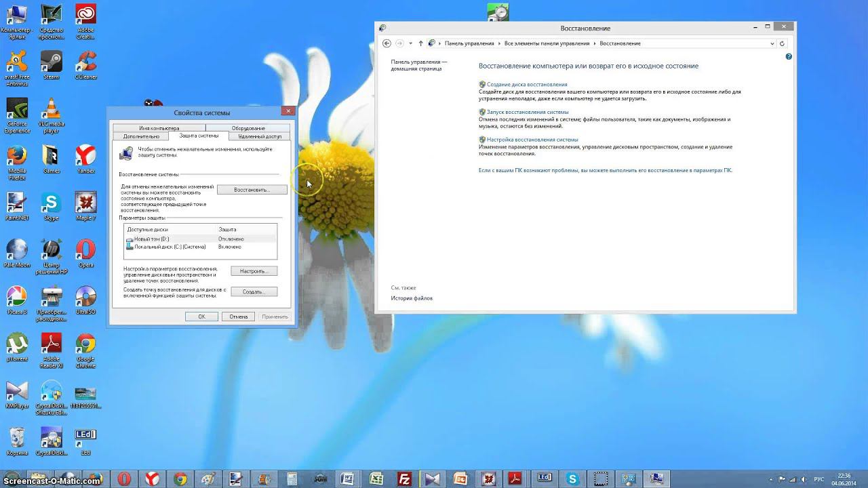
Task: Open the help icon in Восстановление window
Action: click(x=789, y=57)
